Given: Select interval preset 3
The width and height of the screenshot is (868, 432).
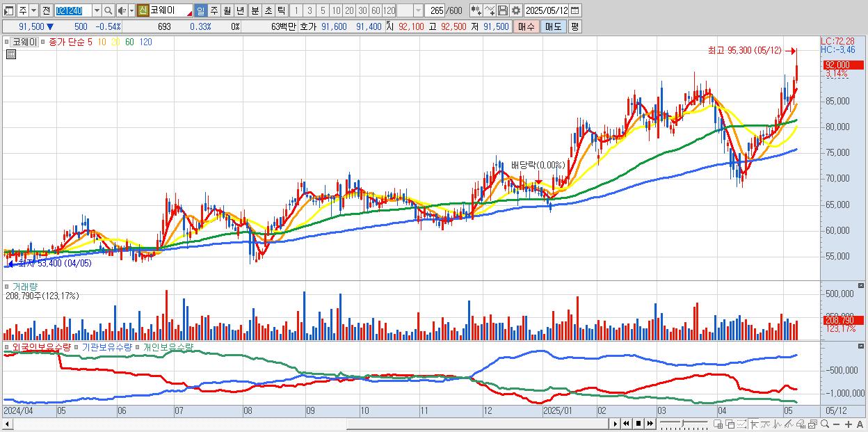Looking at the screenshot, I should (x=310, y=10).
